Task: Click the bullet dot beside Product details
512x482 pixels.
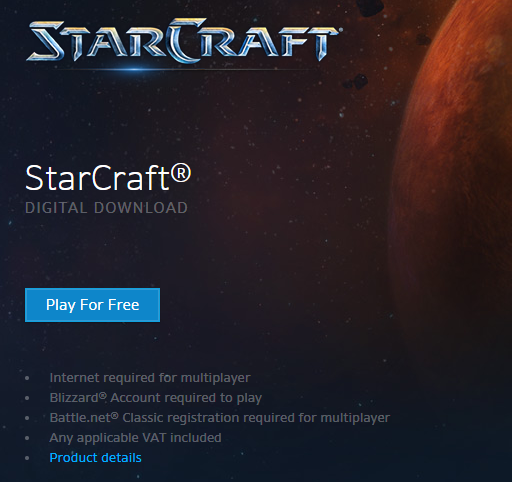Action: click(x=27, y=458)
